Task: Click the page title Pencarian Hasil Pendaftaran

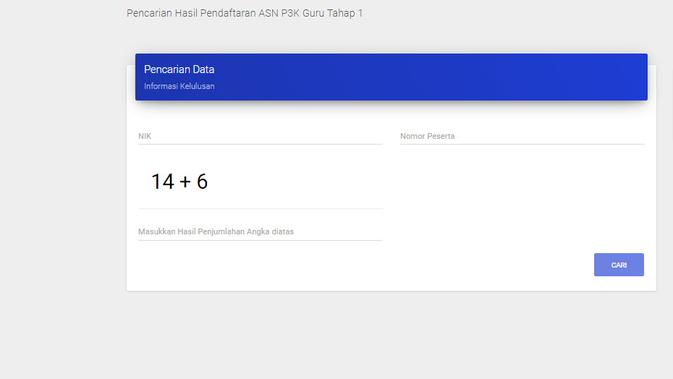Action: (x=191, y=13)
